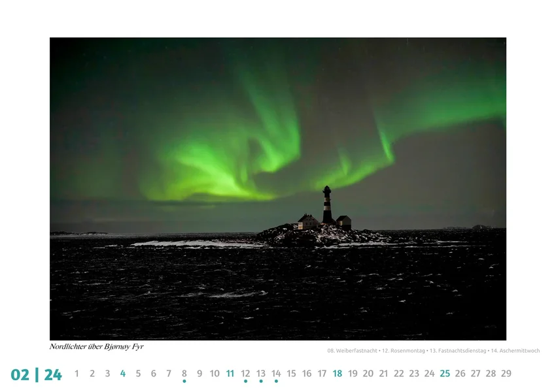Screen dimensions: 556x392
Task: Click day 29 in the date row
Action: (x=506, y=374)
